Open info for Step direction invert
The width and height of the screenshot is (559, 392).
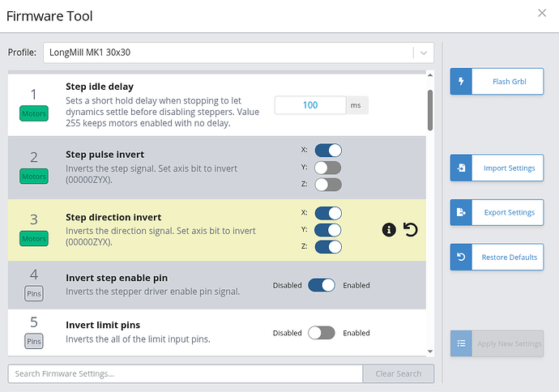pos(389,230)
